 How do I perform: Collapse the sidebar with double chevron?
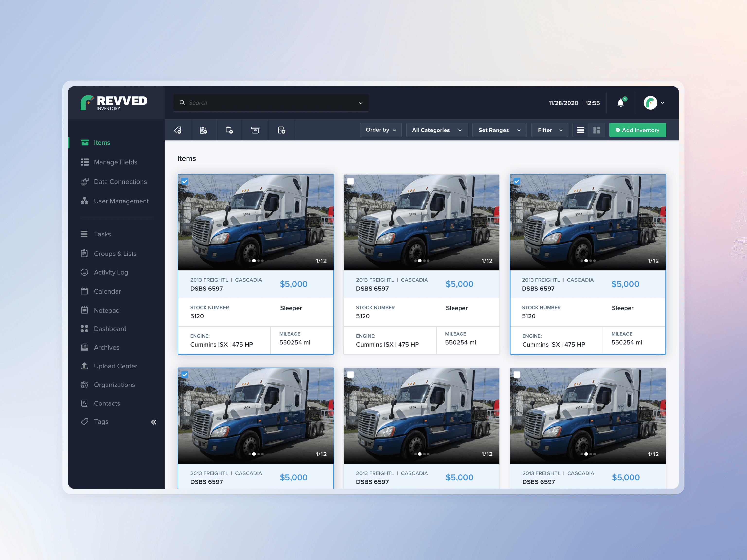154,422
